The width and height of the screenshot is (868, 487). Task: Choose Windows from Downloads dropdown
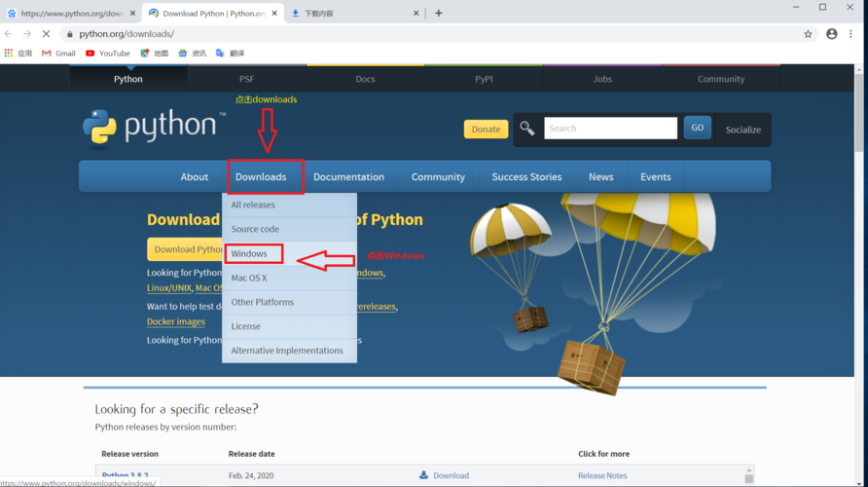(x=290, y=254)
